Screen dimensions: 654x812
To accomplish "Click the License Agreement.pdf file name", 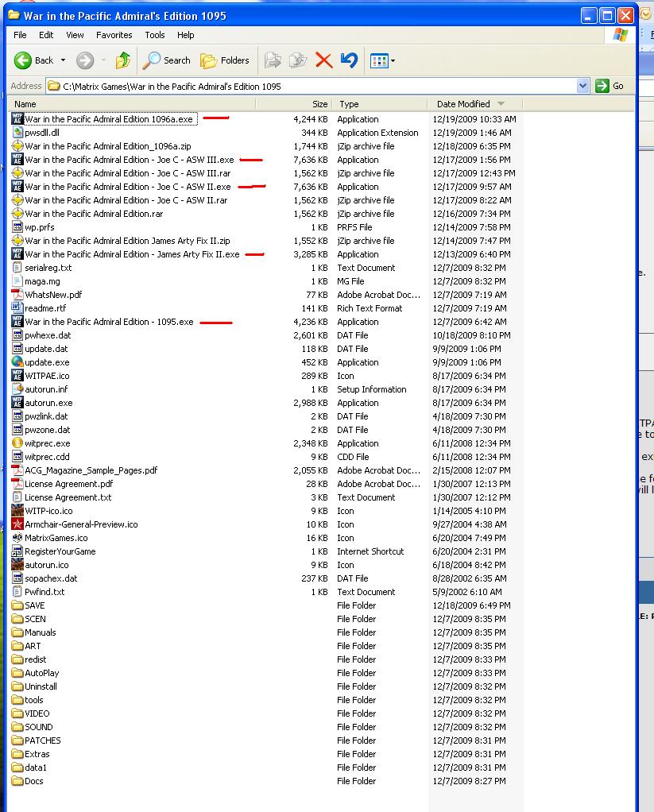I will pyautogui.click(x=69, y=484).
